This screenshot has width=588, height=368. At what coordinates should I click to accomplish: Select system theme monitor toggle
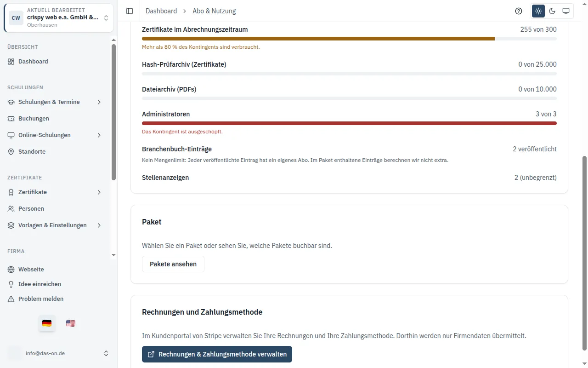pyautogui.click(x=566, y=11)
